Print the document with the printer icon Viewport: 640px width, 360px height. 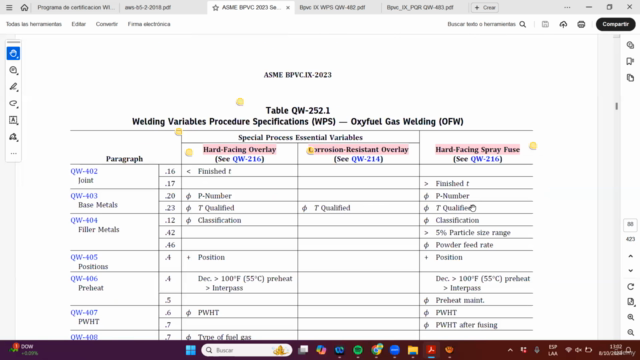tap(581, 24)
